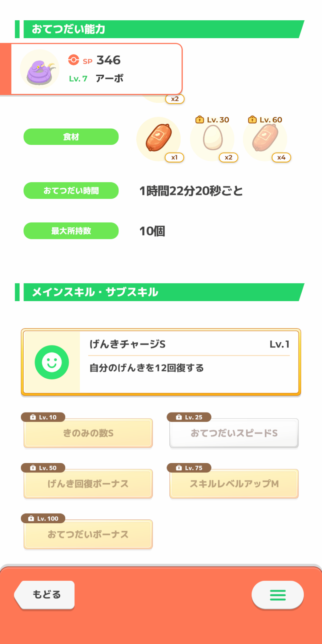Viewport: 322px width, 644px height.
Task: Tap the green smiley main skill icon
Action: point(52,362)
